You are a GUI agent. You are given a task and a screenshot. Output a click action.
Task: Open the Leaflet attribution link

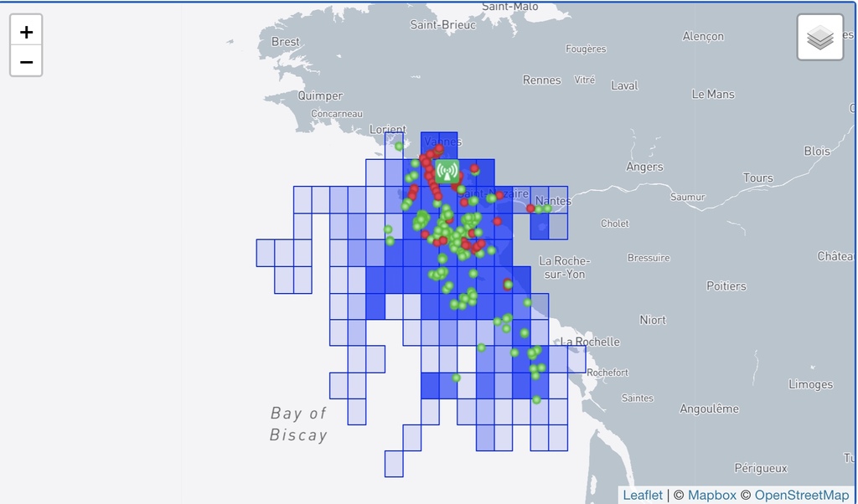pos(643,495)
